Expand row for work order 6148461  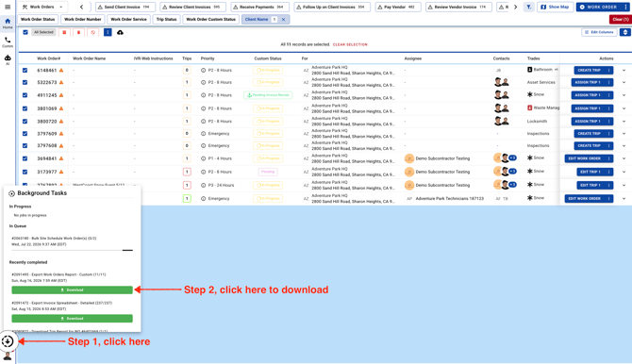(624, 70)
